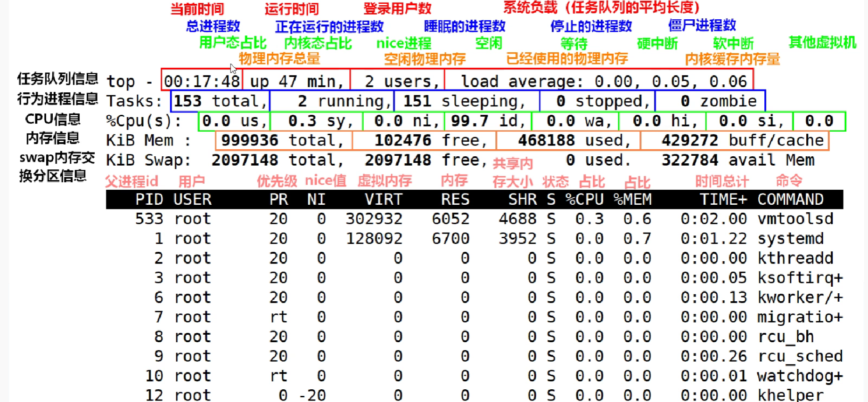Select the 内存信息 label

click(53, 138)
